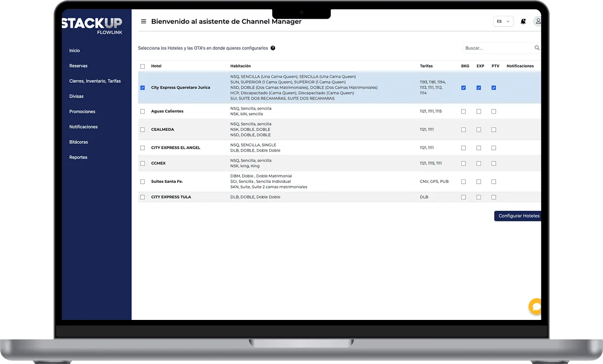
Task: Enable BKG for Suites Santa Fe.
Action: pyautogui.click(x=464, y=182)
